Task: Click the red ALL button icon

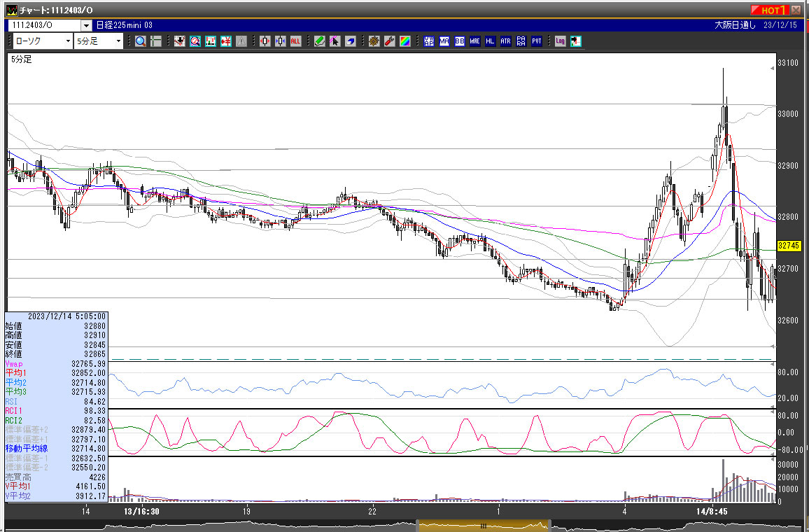Action: click(x=295, y=41)
